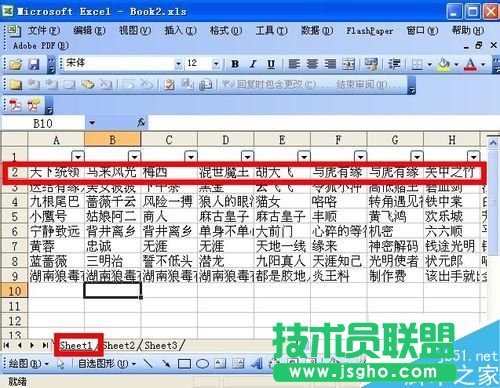Open the filter dropdown in column D
Screen dimensions: 500x388
point(247,156)
